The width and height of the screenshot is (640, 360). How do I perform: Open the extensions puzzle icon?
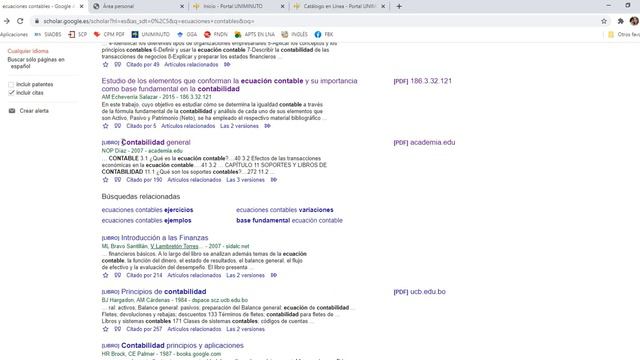[620, 21]
